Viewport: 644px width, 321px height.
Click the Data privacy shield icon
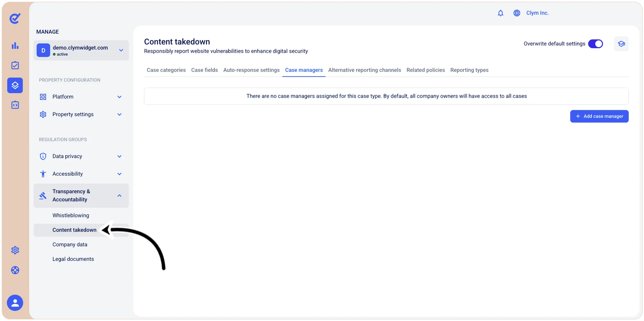click(43, 156)
